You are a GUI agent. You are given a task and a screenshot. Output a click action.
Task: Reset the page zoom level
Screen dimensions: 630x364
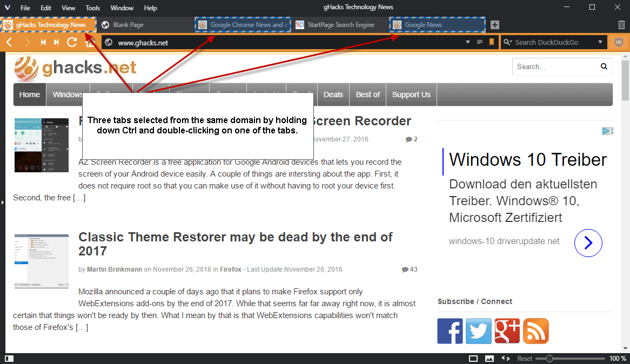tap(524, 359)
